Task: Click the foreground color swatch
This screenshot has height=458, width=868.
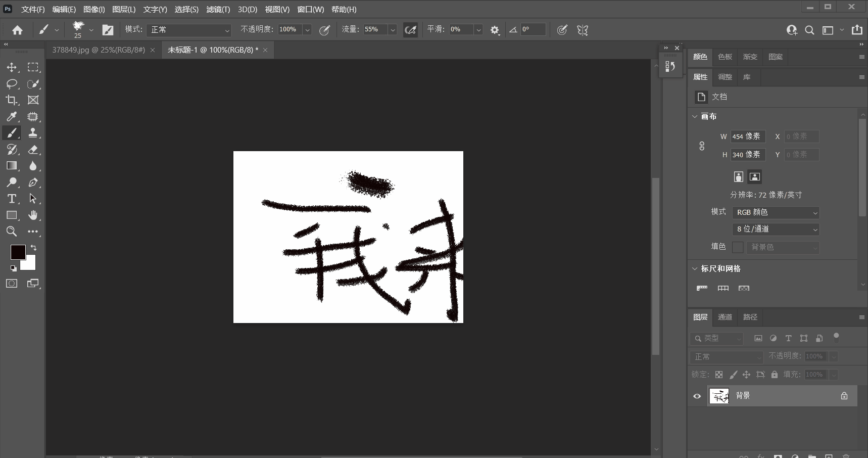Action: (18, 252)
